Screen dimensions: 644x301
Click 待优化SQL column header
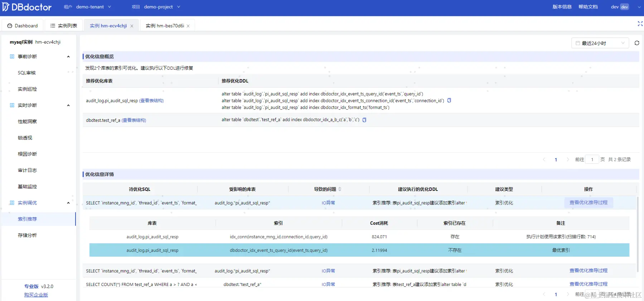pos(140,189)
